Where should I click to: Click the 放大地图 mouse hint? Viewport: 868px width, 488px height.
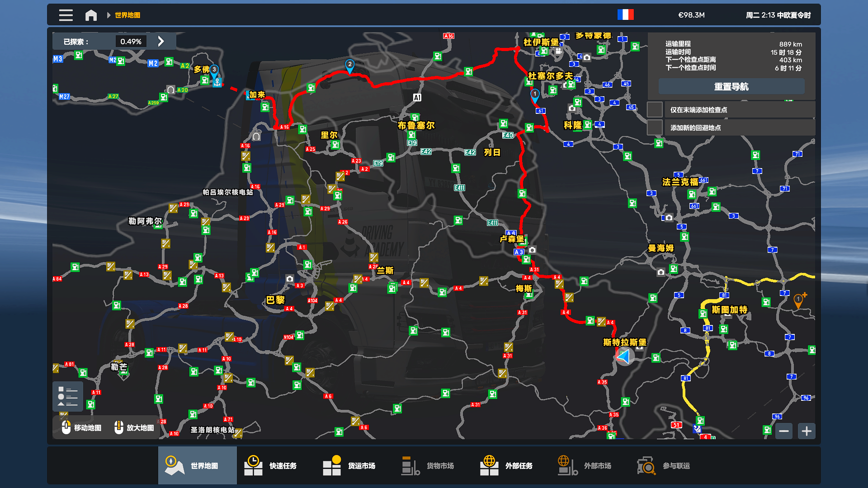[x=135, y=427]
